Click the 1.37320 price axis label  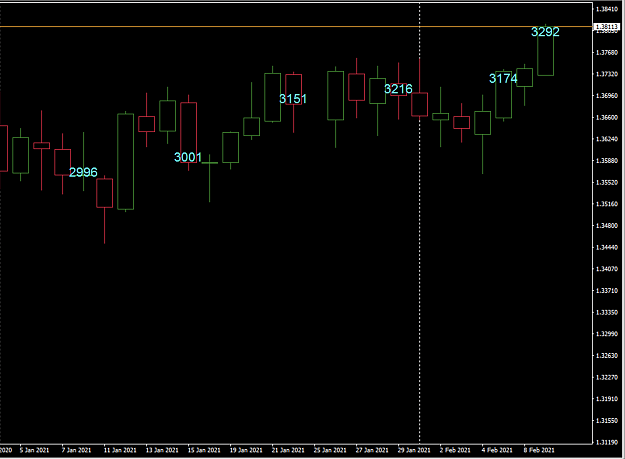607,74
